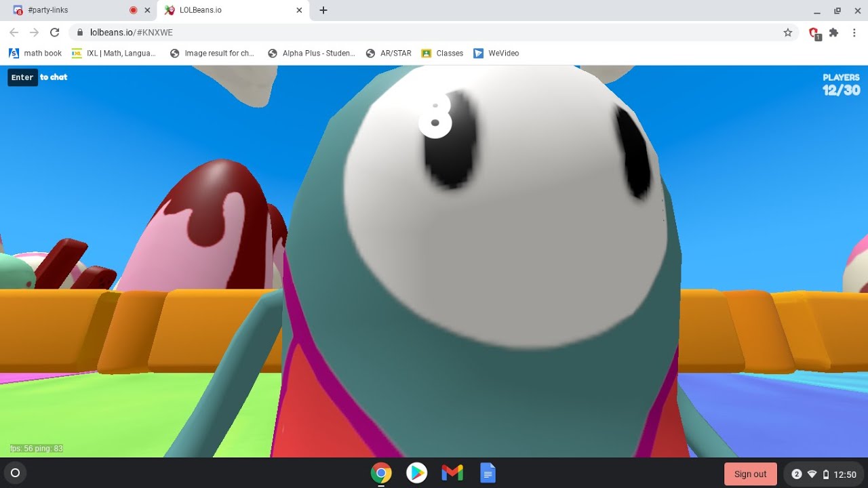Open Image result for ch... bookmark
Screen dimensions: 868x488
point(212,53)
